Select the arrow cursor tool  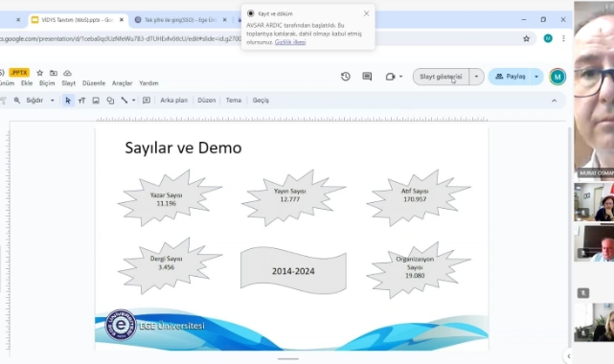tap(68, 101)
